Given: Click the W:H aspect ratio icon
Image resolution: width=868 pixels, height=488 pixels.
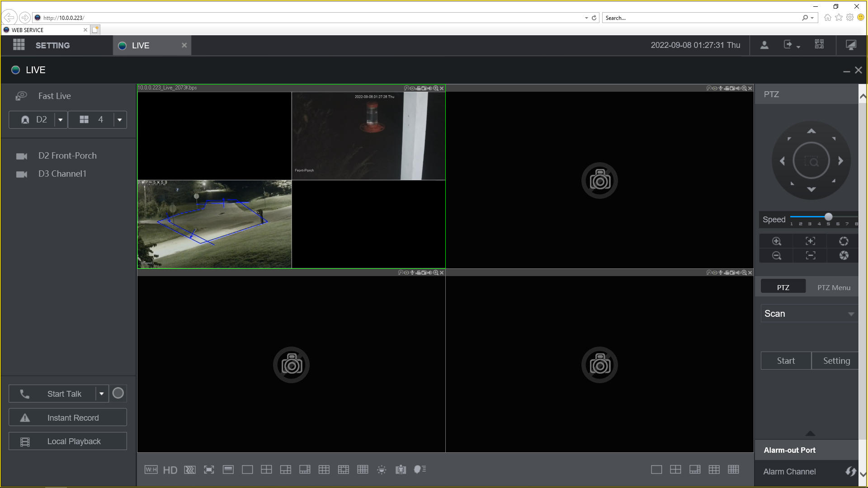Looking at the screenshot, I should (151, 469).
